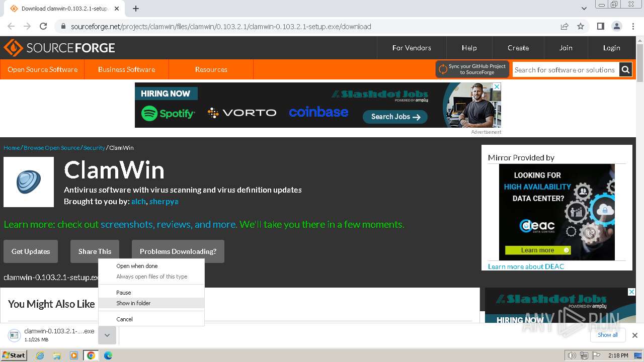644x362 pixels.
Task: Open the Windows Start menu
Action: click(14, 355)
